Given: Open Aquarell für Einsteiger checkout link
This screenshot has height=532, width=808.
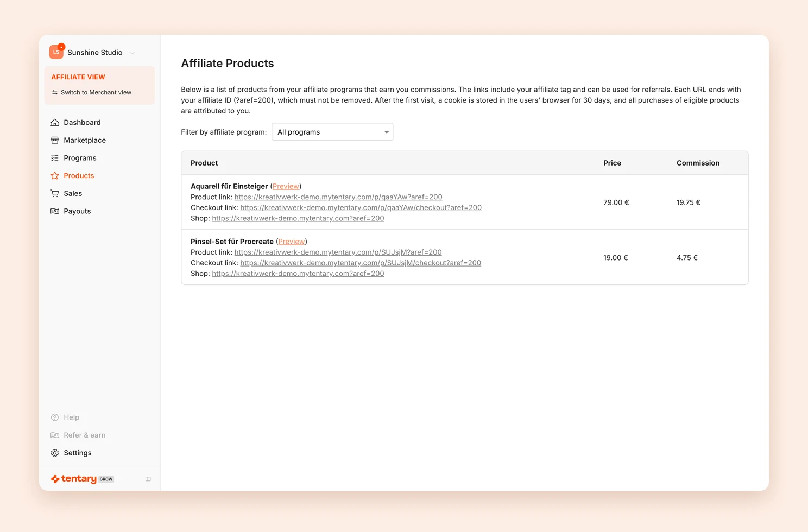Looking at the screenshot, I should point(361,207).
